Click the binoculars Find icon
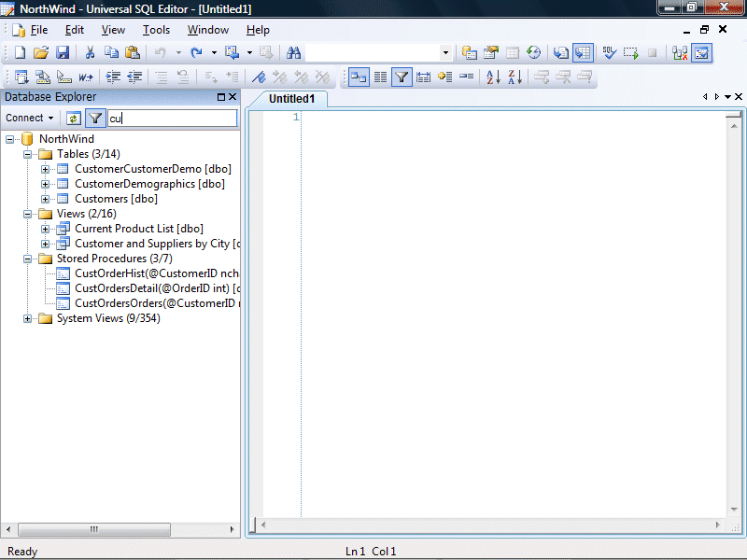This screenshot has height=560, width=747. pyautogui.click(x=293, y=53)
